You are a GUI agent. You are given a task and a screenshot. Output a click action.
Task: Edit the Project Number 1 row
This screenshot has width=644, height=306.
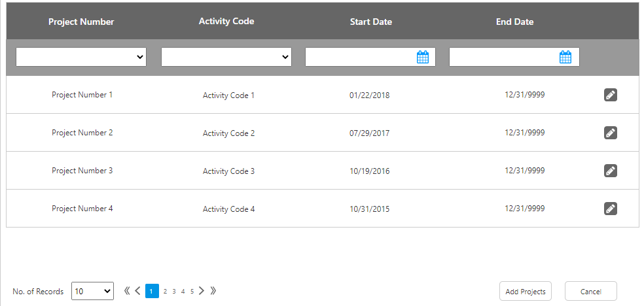pos(610,95)
